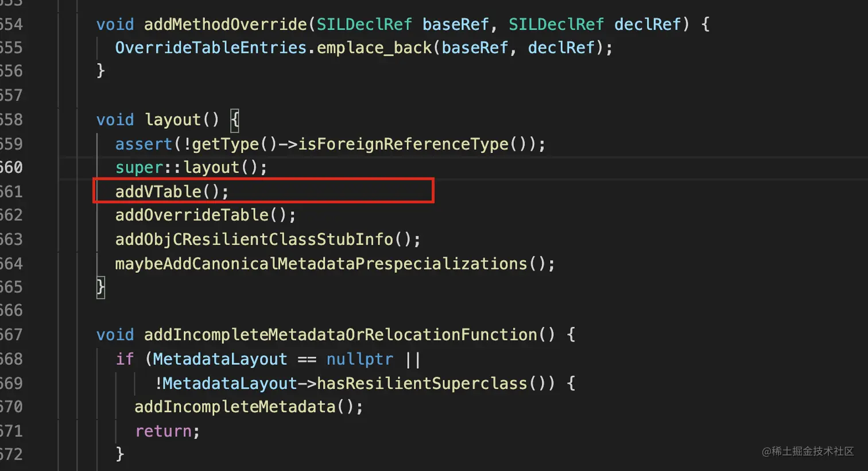Click the return statement
This screenshot has width=868, height=471.
click(167, 431)
